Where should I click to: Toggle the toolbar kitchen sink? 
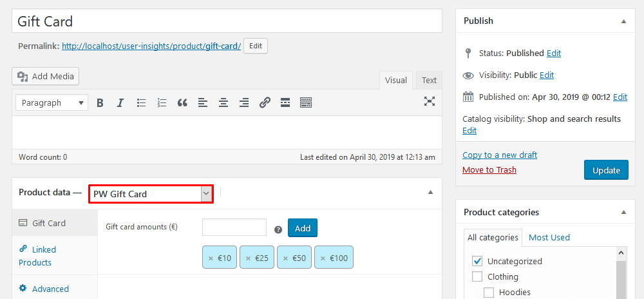[306, 102]
